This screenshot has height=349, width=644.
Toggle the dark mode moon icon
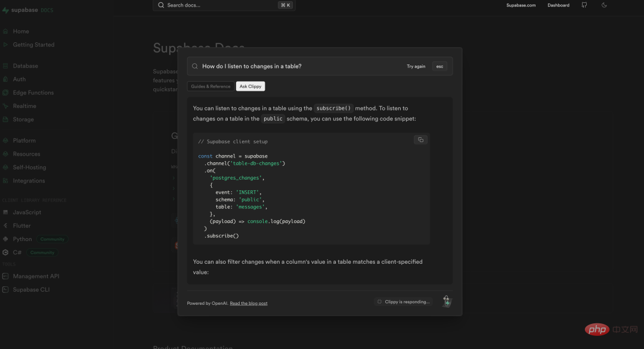pyautogui.click(x=604, y=5)
